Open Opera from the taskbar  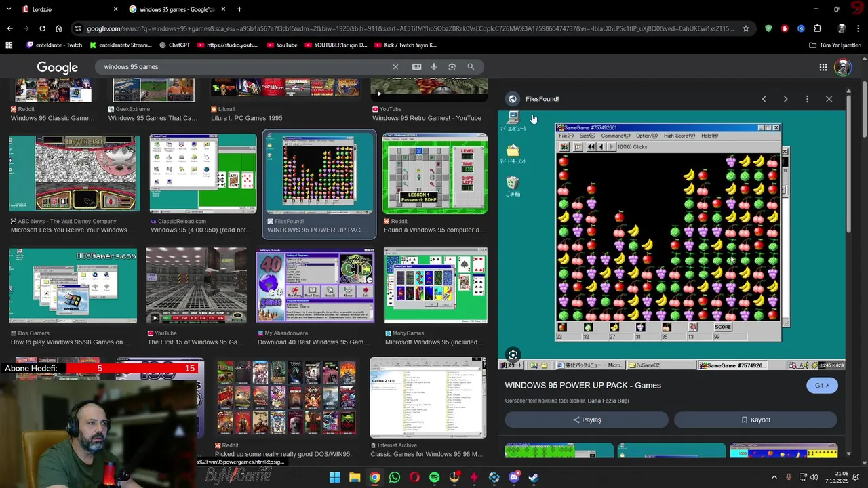[x=414, y=477]
